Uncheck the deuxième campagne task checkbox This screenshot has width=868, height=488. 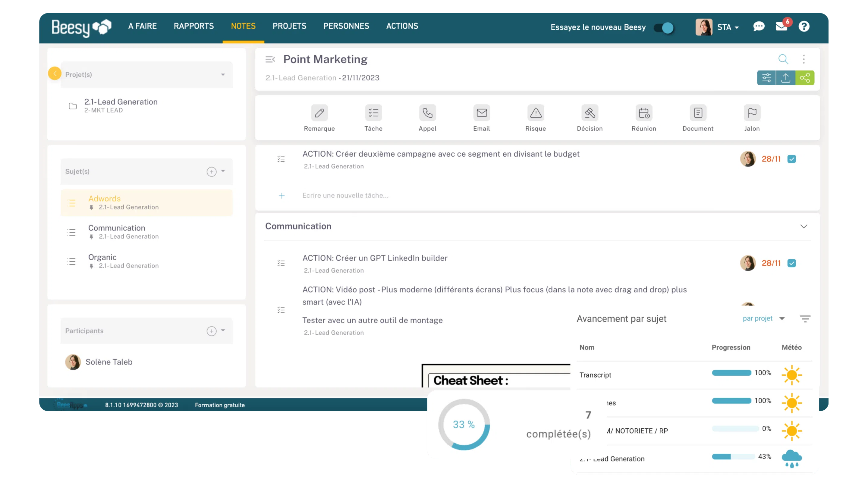tap(791, 159)
